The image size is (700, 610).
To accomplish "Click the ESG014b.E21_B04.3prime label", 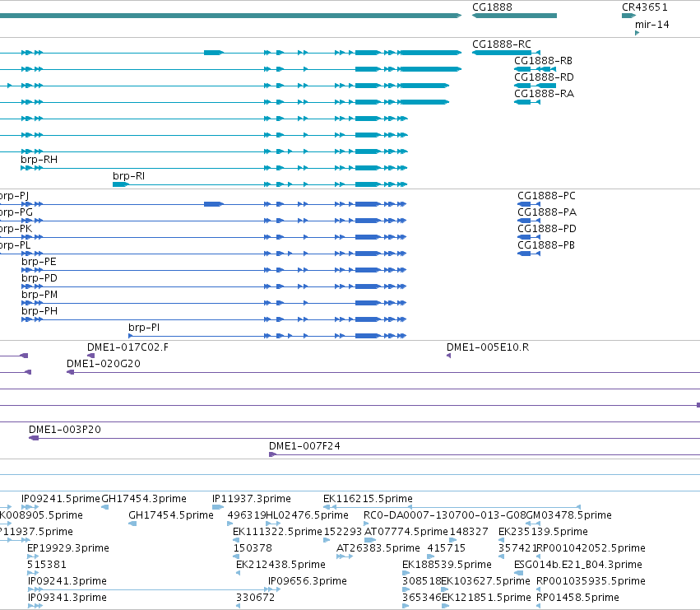I will (578, 565).
